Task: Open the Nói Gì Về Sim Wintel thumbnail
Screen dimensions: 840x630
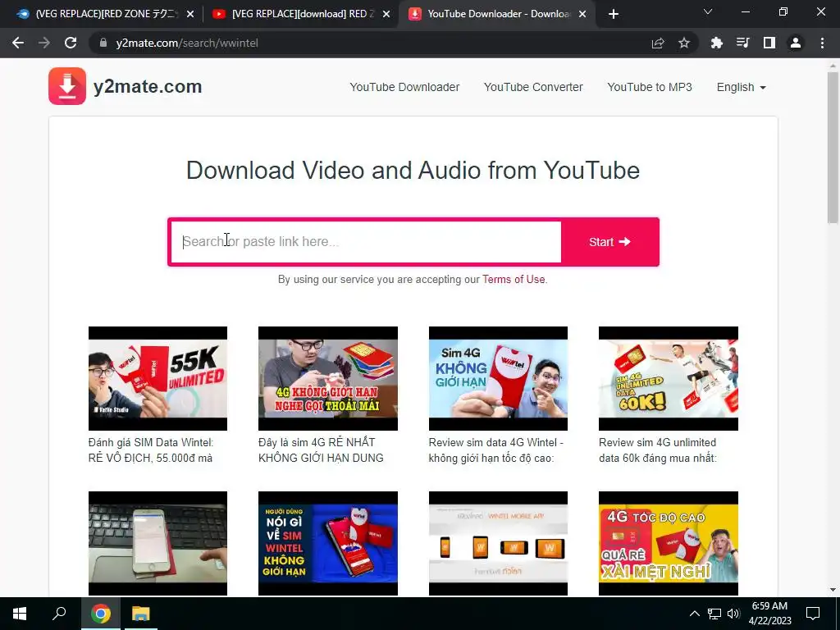Action: (328, 543)
